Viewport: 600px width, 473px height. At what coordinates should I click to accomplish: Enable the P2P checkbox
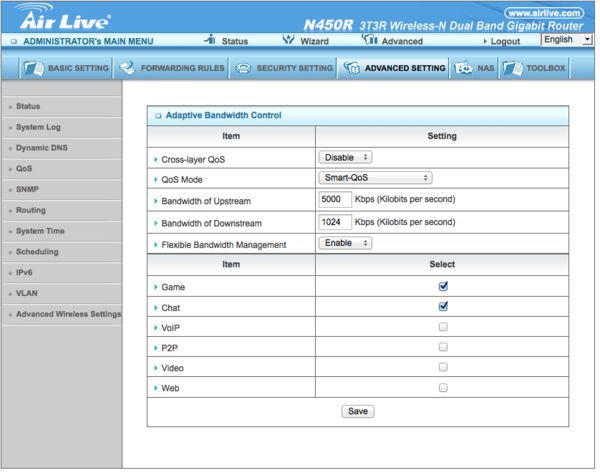[443, 347]
